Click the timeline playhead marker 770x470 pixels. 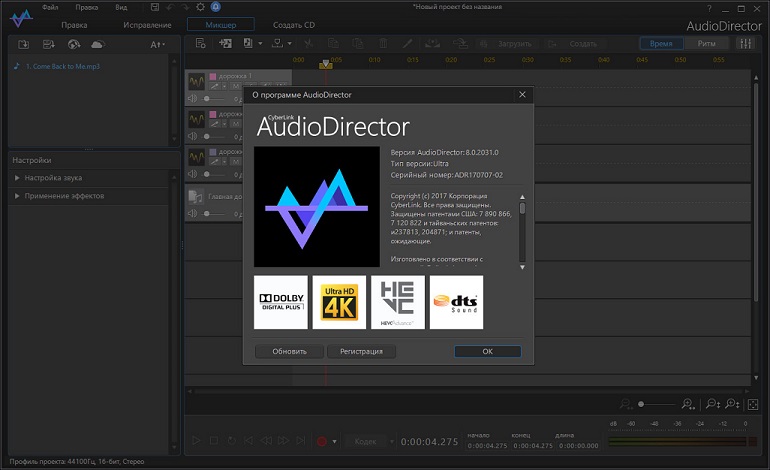(326, 64)
